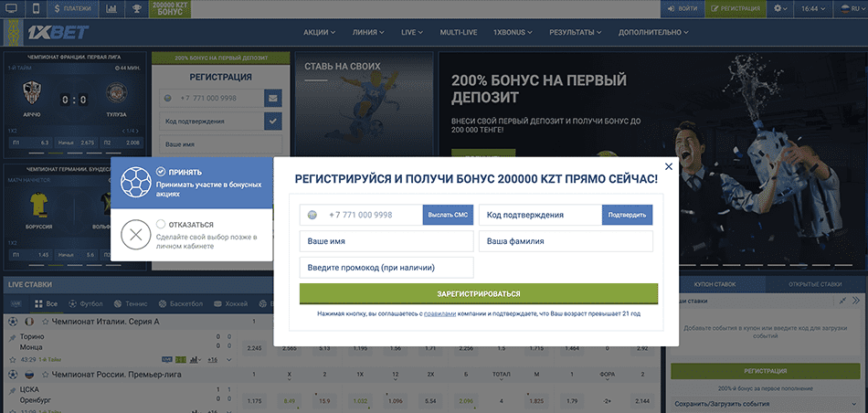Expand the РЕЗУЛЬТАТЫ menu
The height and width of the screenshot is (413, 868).
tap(576, 32)
